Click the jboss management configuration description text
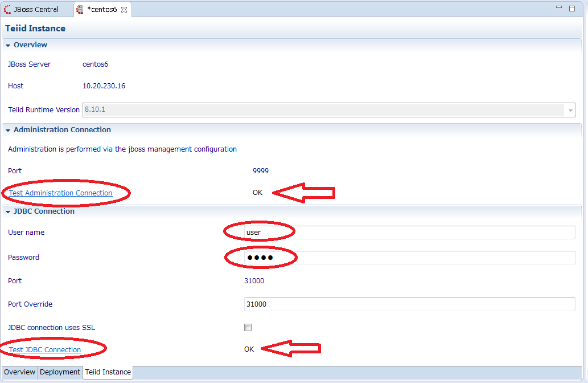The height and width of the screenshot is (383, 588). tap(122, 149)
